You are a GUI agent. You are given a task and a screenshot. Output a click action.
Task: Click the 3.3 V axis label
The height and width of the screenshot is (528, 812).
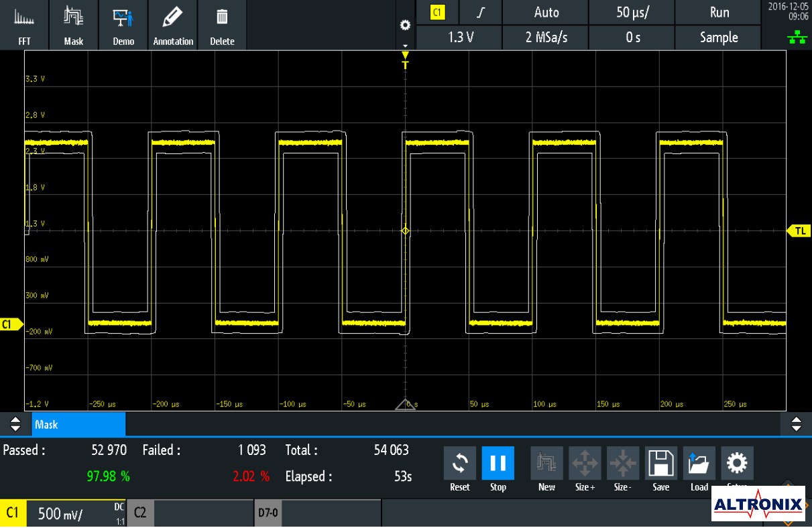click(x=35, y=79)
